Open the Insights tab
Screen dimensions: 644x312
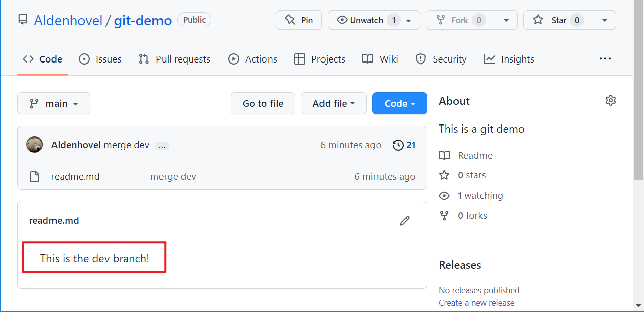pos(509,59)
